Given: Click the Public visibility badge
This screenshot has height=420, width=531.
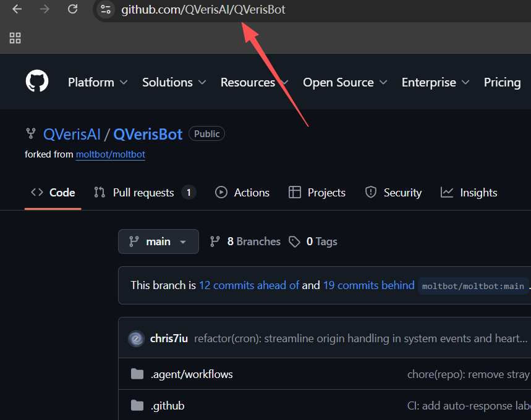Looking at the screenshot, I should coord(206,133).
